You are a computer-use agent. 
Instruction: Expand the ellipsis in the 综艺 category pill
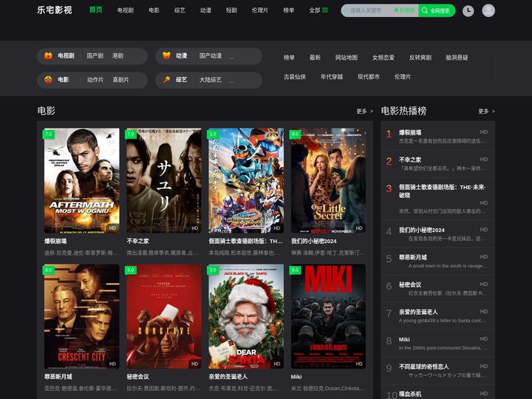[231, 81]
